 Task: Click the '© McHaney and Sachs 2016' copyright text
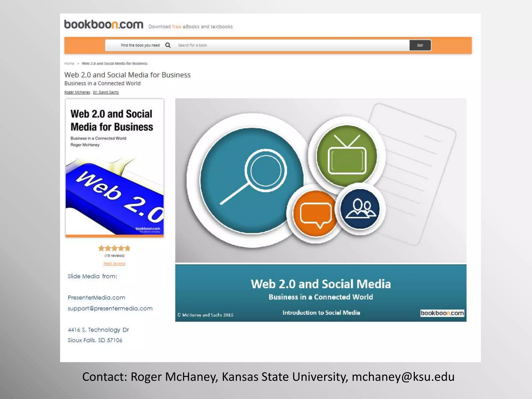tap(205, 315)
